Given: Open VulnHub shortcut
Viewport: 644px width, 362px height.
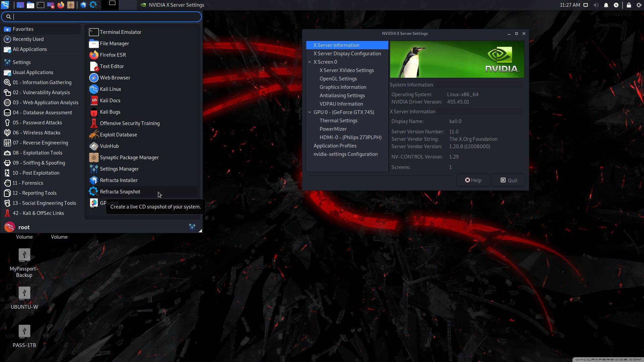Looking at the screenshot, I should (109, 146).
